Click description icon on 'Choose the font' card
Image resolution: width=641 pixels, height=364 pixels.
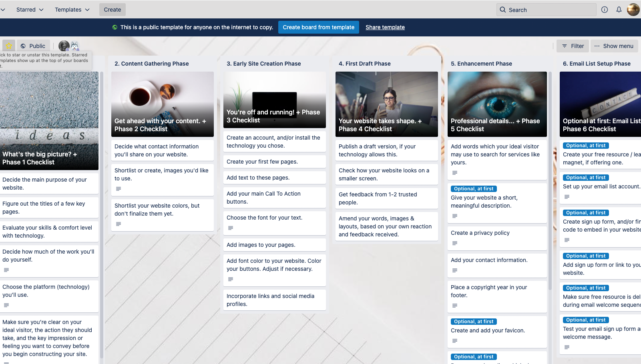(231, 228)
